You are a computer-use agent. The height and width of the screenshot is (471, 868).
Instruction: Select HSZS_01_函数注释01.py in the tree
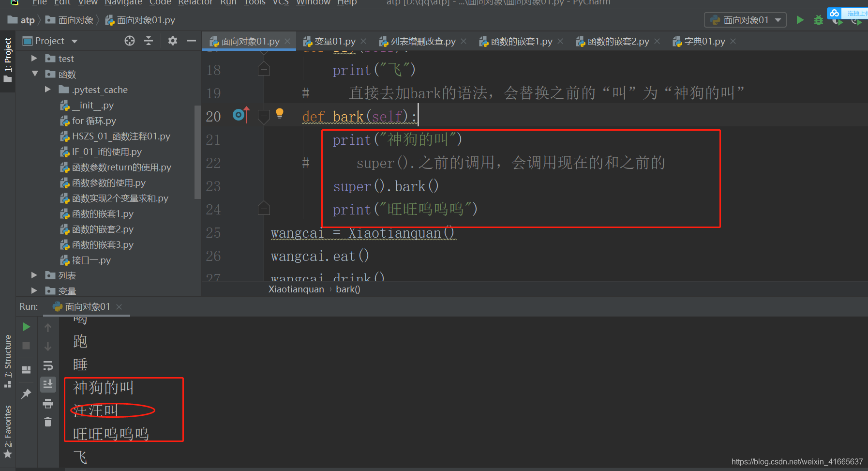click(x=115, y=136)
